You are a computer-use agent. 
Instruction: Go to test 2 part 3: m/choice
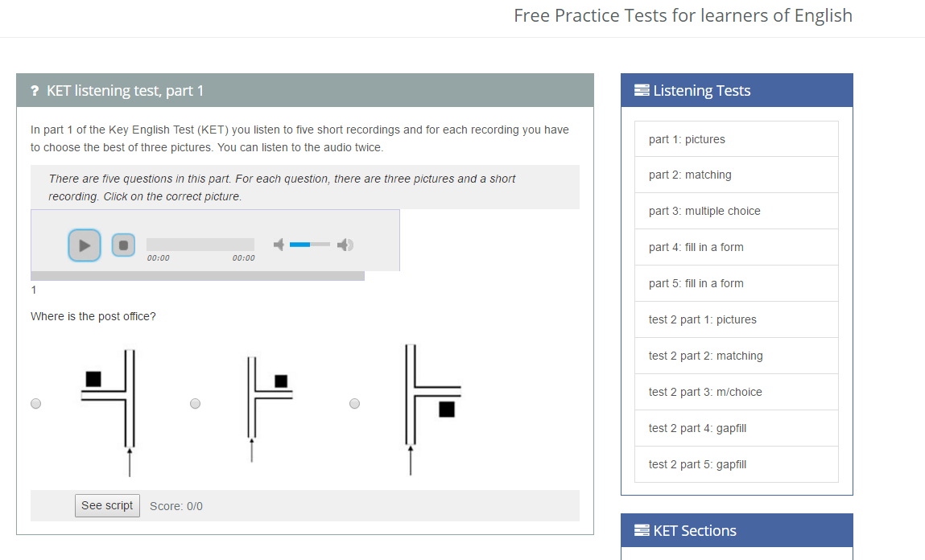[705, 392]
